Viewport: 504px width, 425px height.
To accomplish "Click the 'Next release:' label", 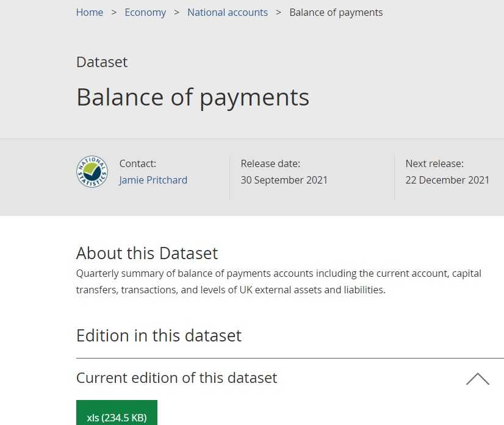I will click(x=434, y=163).
